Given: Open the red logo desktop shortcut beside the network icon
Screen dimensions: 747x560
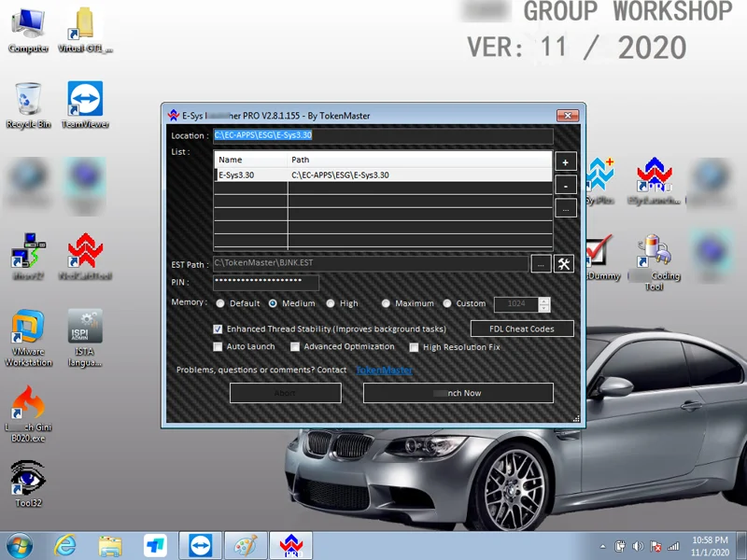Looking at the screenshot, I should [x=85, y=257].
